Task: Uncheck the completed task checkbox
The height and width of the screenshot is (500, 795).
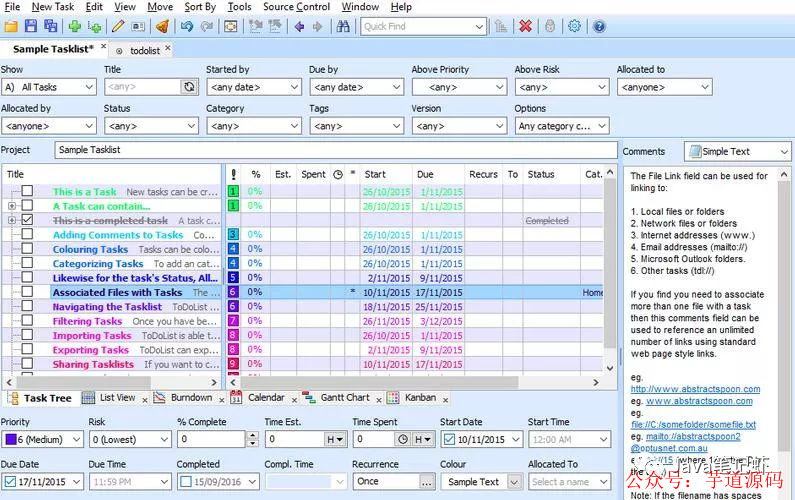Action: coord(27,220)
